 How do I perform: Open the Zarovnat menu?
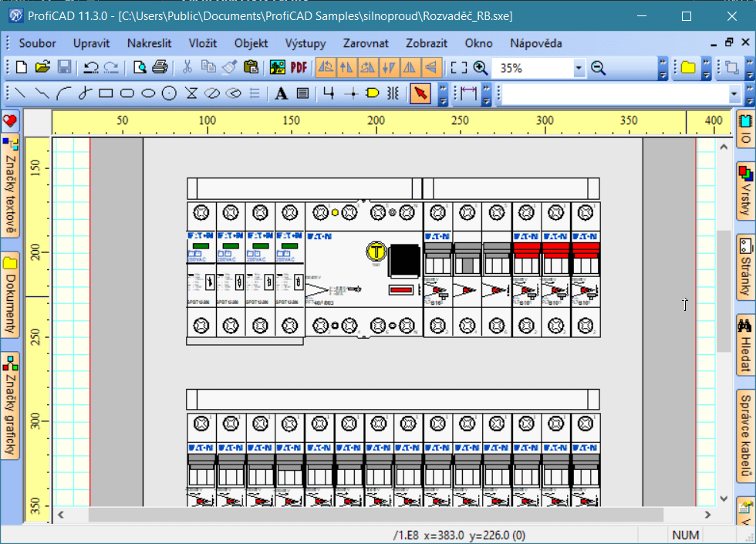366,43
